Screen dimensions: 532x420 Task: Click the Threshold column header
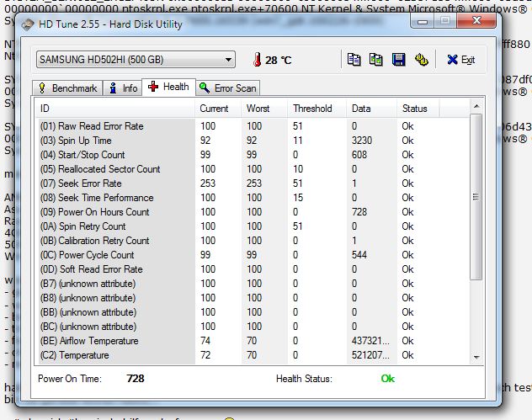[x=317, y=109]
